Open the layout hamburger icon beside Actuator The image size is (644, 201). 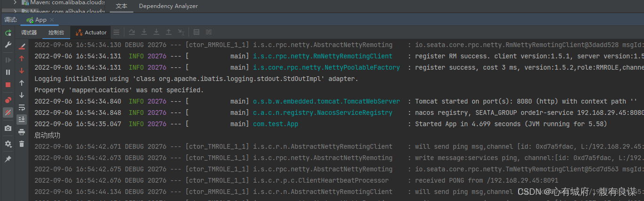click(116, 32)
